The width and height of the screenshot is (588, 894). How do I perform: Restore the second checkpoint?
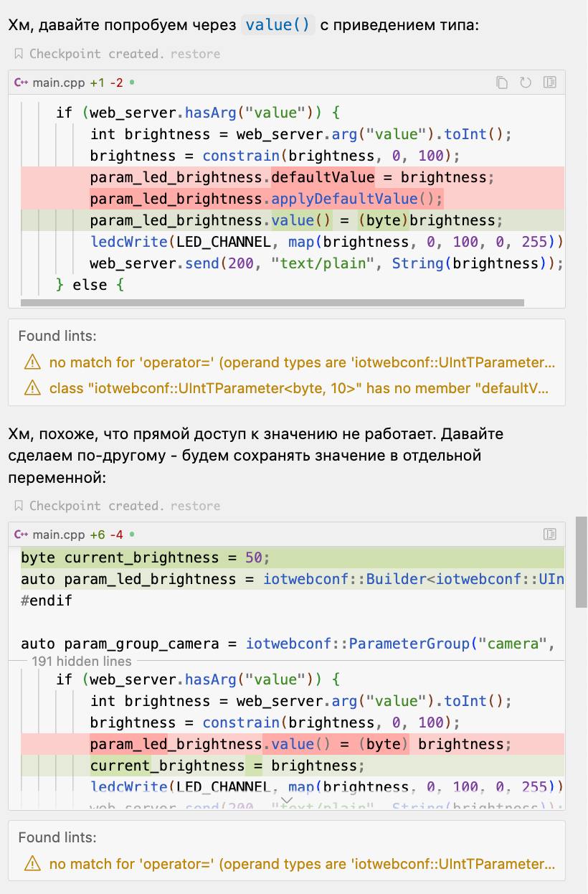tap(195, 506)
